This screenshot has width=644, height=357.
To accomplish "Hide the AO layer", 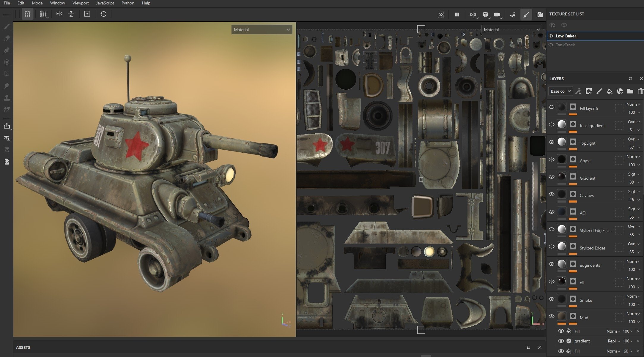I will pyautogui.click(x=551, y=212).
